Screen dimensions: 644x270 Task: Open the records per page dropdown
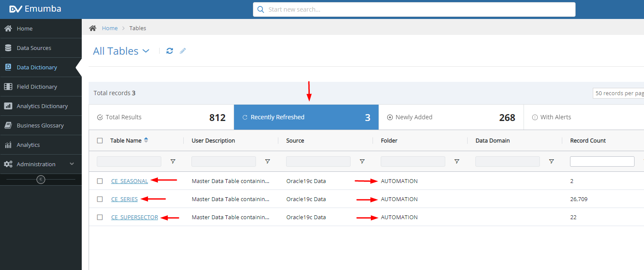[x=618, y=93]
